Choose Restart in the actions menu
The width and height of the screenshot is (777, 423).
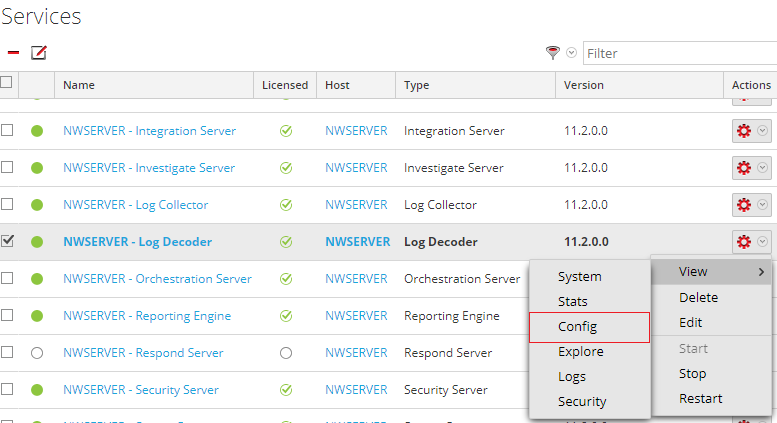click(700, 398)
